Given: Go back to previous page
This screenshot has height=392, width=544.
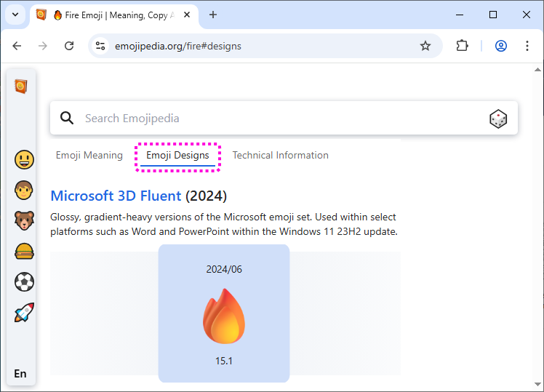Looking at the screenshot, I should (17, 46).
